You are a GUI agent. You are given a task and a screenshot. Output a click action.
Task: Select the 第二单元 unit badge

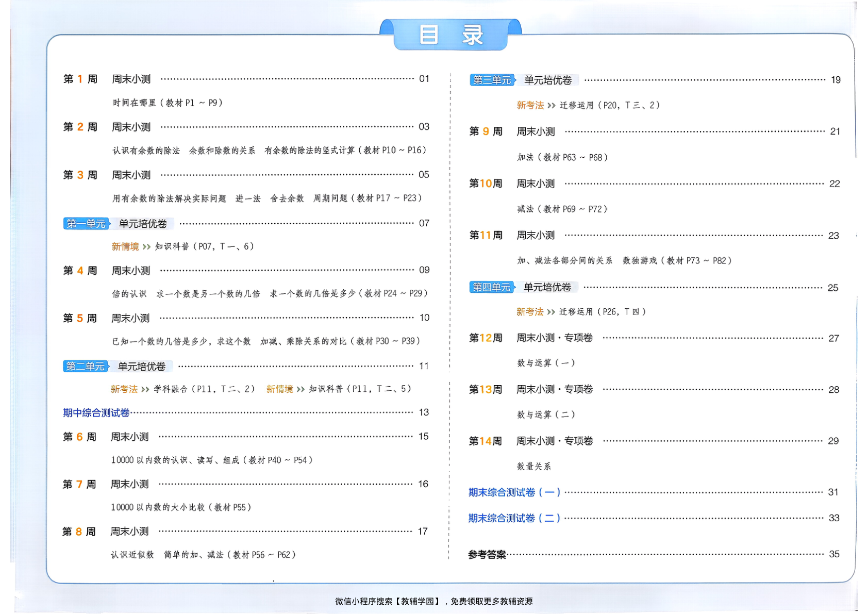point(86,366)
